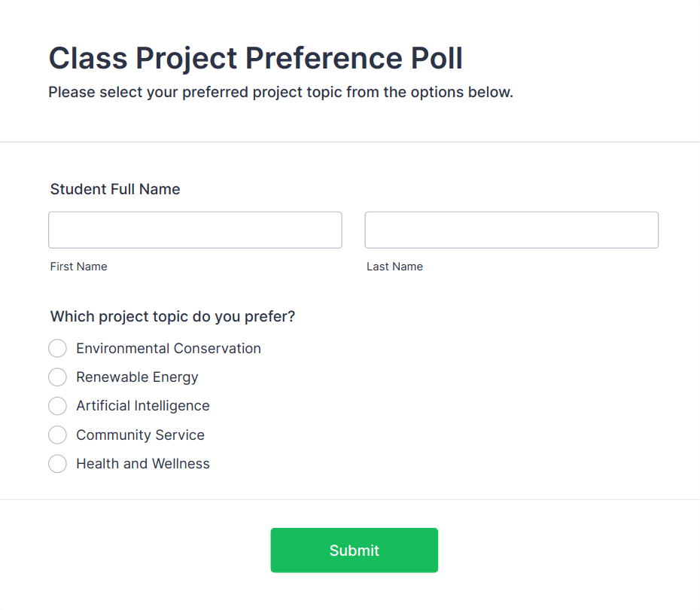Viewport: 700px width, 610px height.
Task: Select the Community Service radio button
Action: [x=58, y=435]
